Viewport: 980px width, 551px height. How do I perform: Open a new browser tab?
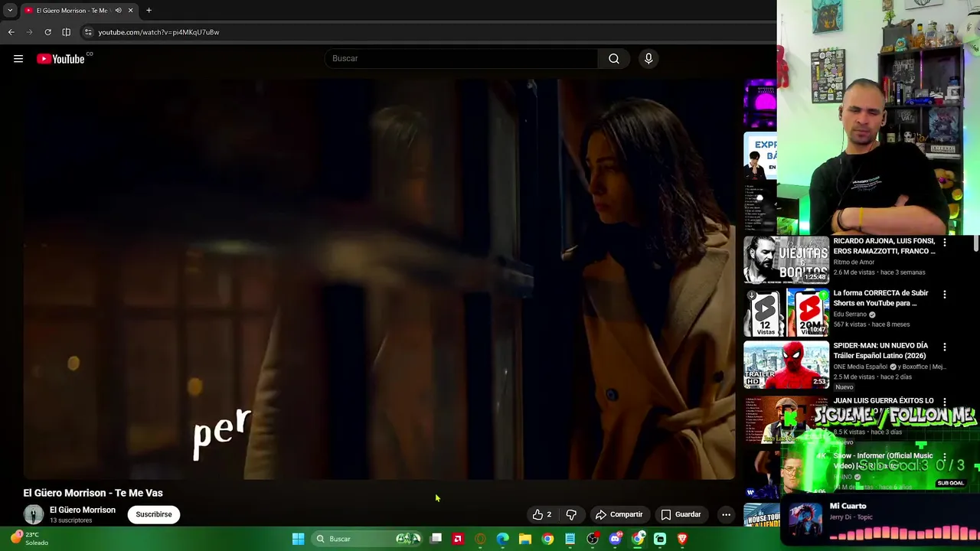coord(149,10)
